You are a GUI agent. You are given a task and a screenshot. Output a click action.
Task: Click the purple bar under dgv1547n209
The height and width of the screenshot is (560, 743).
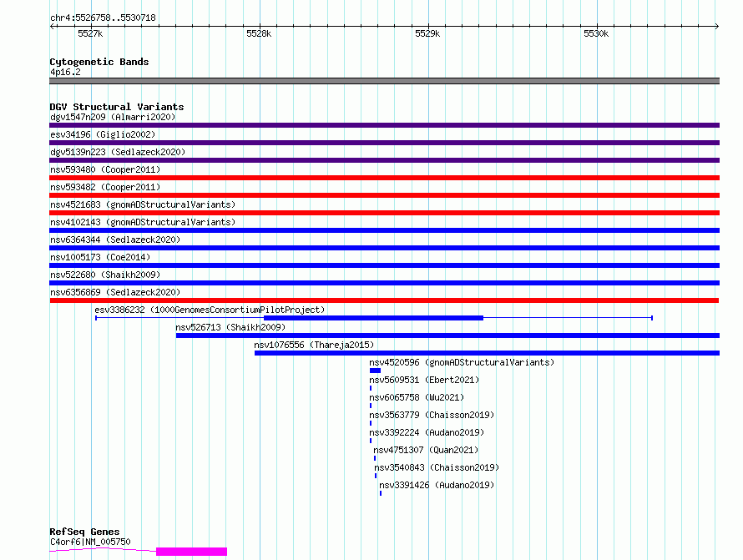(x=384, y=125)
